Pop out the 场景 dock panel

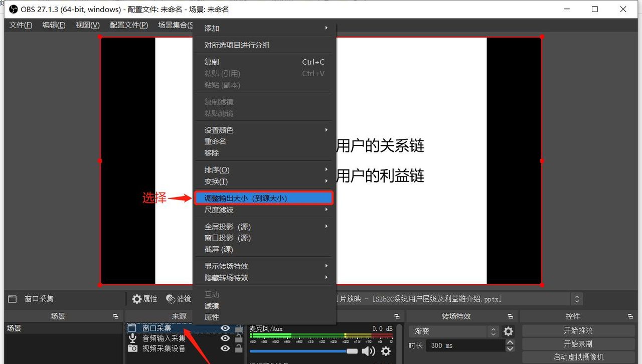click(116, 317)
